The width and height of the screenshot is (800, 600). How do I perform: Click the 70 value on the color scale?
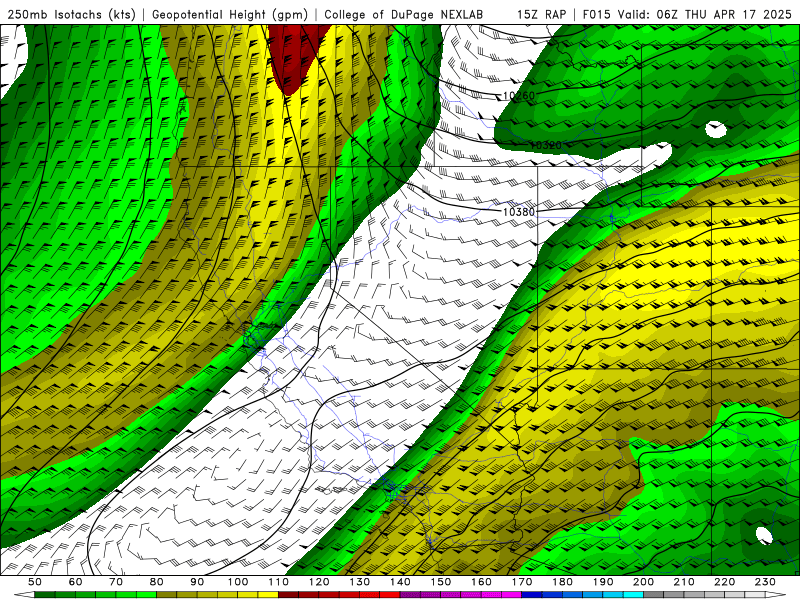pos(116,582)
